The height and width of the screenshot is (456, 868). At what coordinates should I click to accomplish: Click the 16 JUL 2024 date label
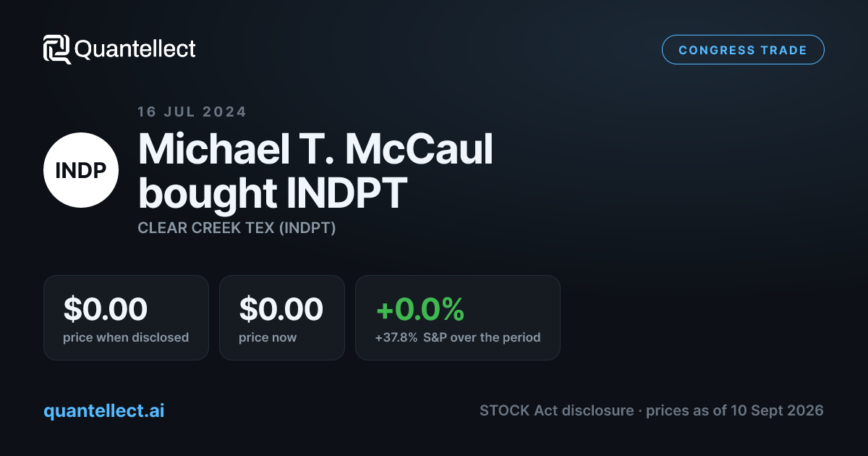pyautogui.click(x=192, y=111)
